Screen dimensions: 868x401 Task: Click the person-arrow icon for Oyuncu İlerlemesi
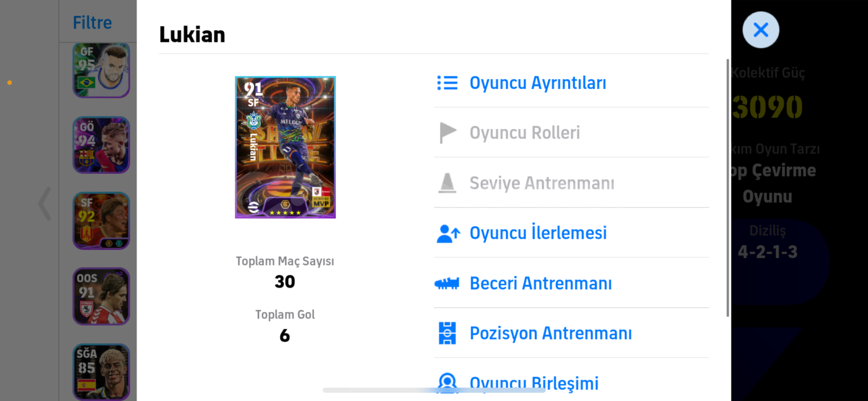[x=448, y=234]
